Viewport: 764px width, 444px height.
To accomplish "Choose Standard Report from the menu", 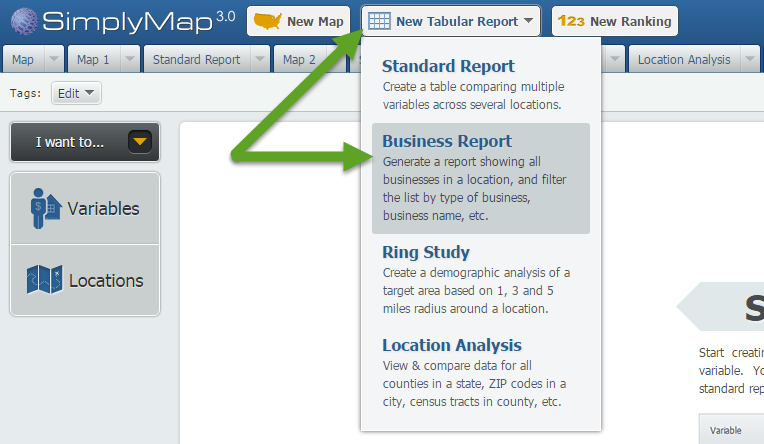I will coord(481,84).
